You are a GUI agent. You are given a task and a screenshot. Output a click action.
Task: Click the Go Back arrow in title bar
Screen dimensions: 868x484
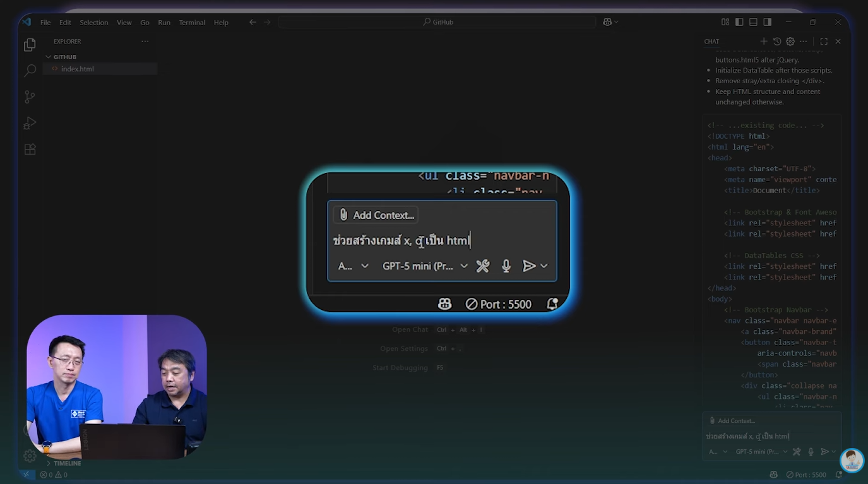point(253,22)
